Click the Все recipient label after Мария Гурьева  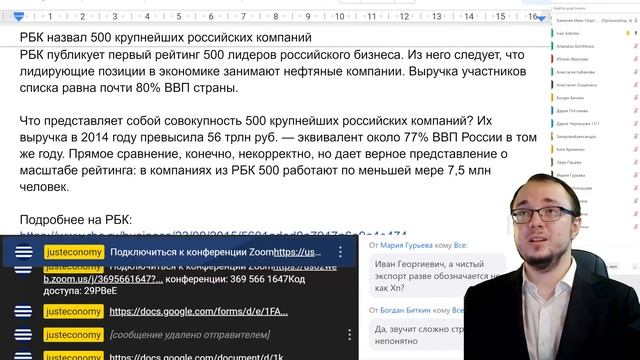point(460,245)
